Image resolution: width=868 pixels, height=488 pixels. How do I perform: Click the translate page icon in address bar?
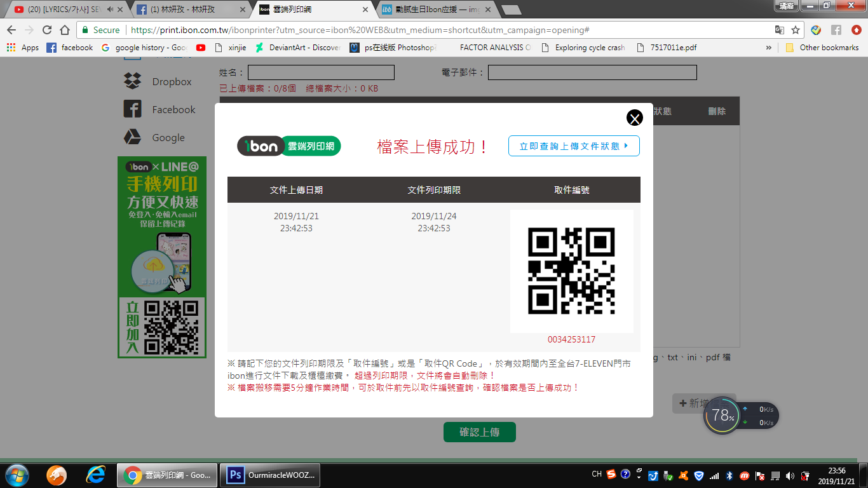[x=780, y=30]
